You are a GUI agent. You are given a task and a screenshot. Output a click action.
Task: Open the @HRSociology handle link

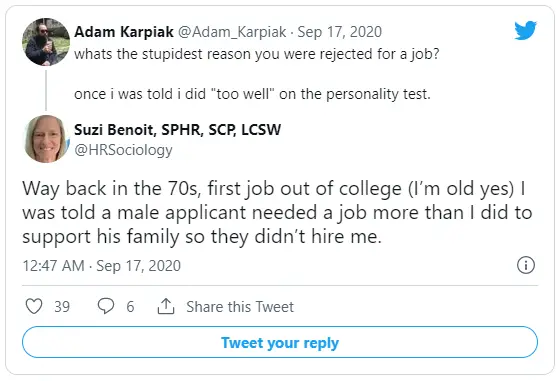tap(123, 150)
